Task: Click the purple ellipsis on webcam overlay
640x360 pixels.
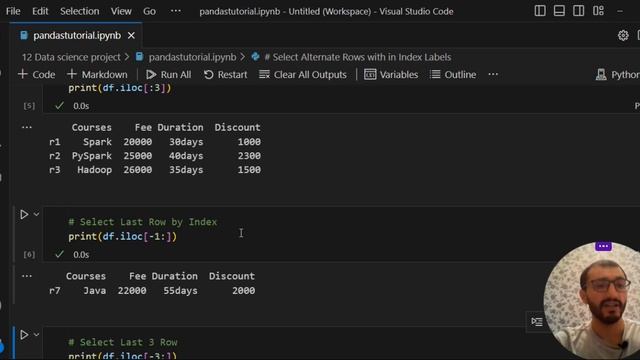Action: (603, 246)
